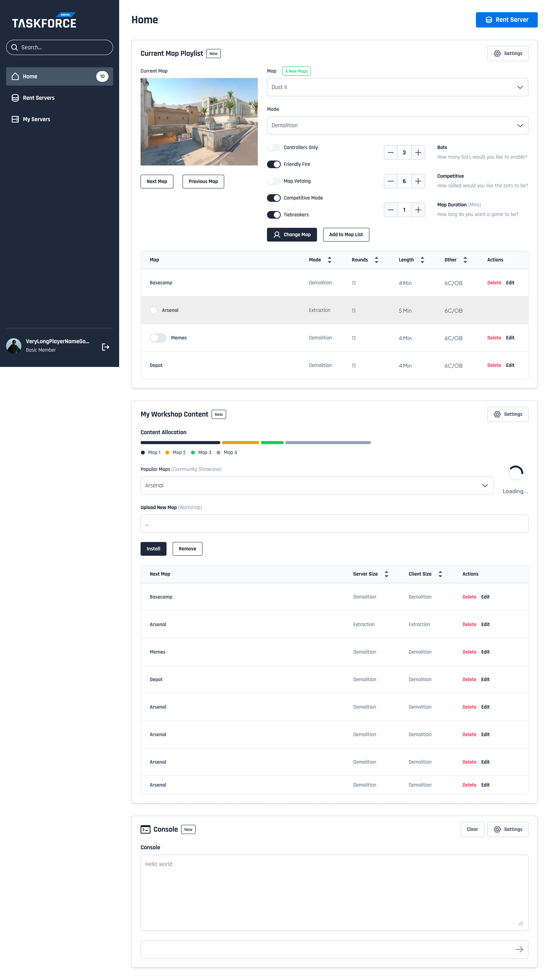Image resolution: width=550 pixels, height=980 pixels.
Task: Open the Popular Maps Arsenal dropdown
Action: click(x=317, y=485)
